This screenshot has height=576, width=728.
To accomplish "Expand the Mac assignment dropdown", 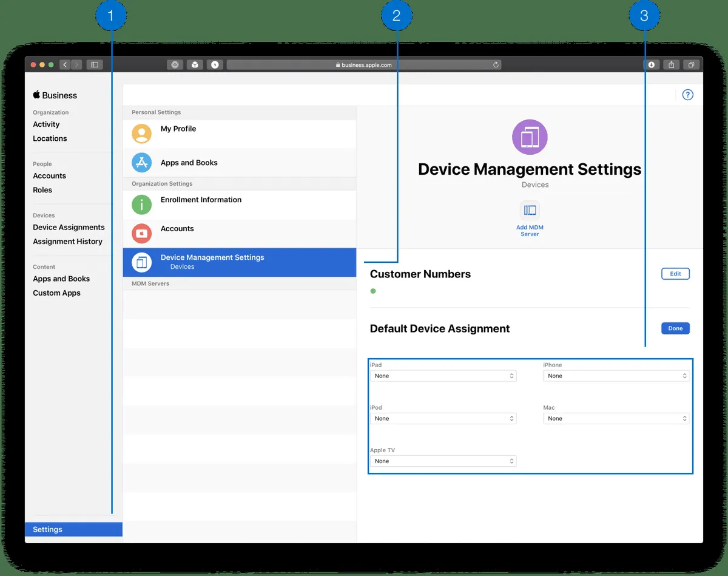I will [616, 419].
